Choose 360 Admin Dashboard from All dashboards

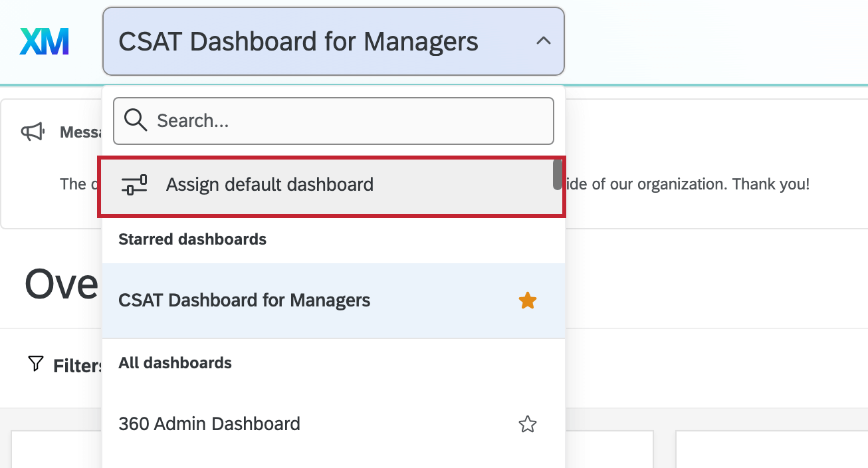209,423
